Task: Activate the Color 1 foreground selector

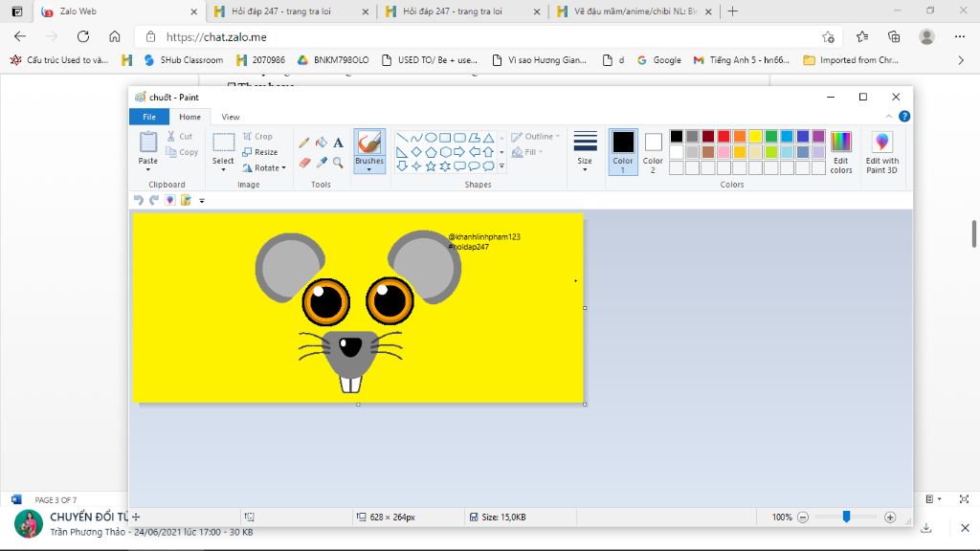Action: pyautogui.click(x=623, y=152)
